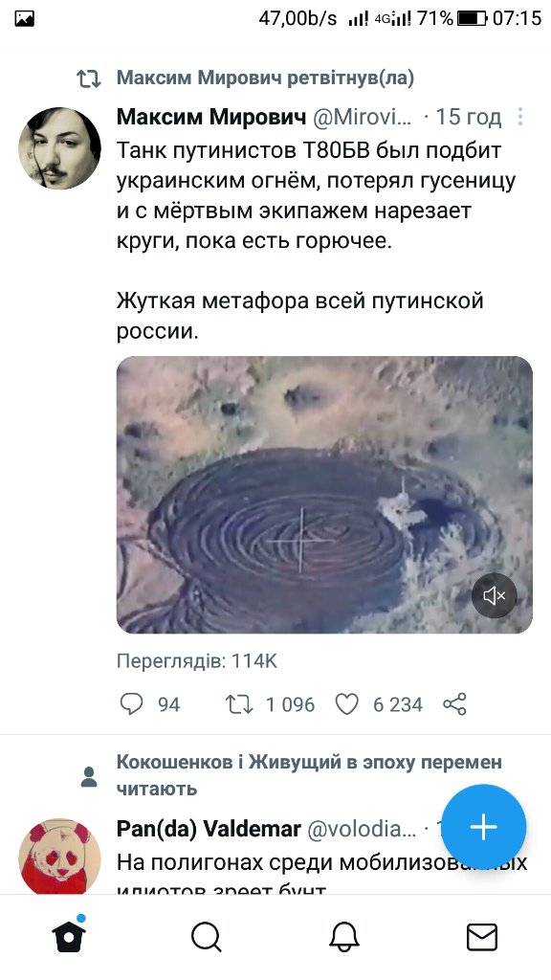Image resolution: width=551 pixels, height=980 pixels.
Task: Open Максим Мирович profile avatar
Action: coord(60,148)
